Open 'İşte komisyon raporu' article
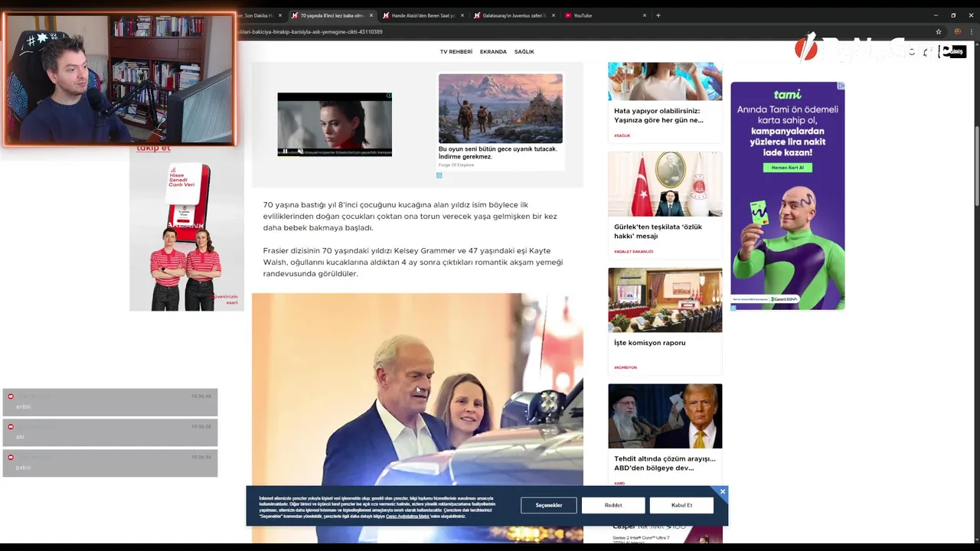 pos(649,343)
